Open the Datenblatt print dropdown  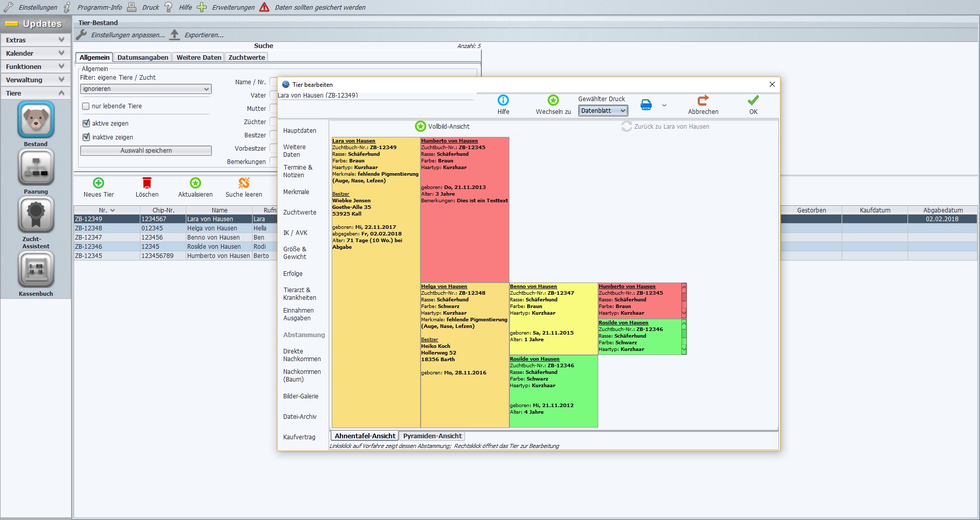(603, 111)
